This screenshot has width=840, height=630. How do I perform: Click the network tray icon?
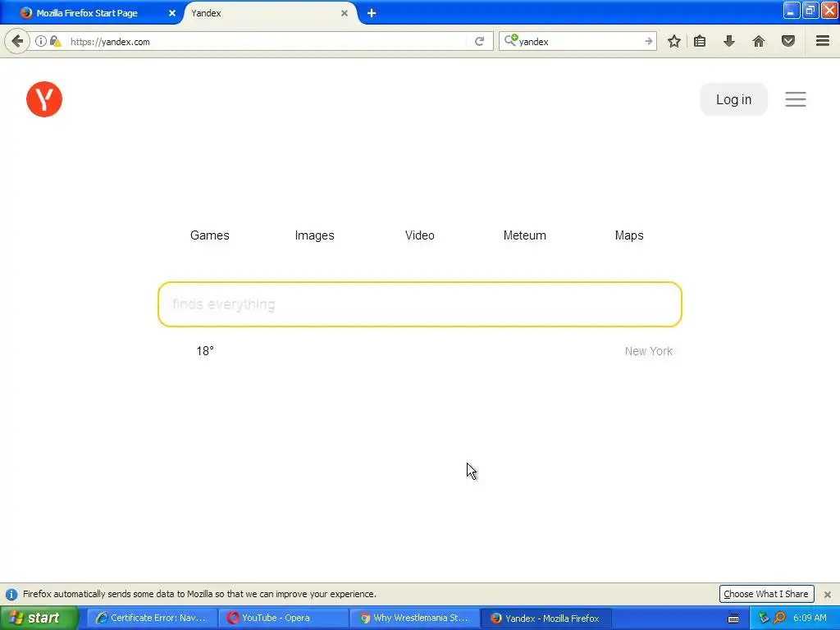coord(764,618)
